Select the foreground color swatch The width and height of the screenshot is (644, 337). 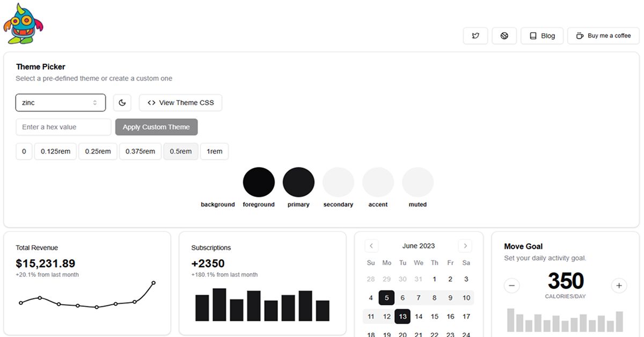point(259,182)
